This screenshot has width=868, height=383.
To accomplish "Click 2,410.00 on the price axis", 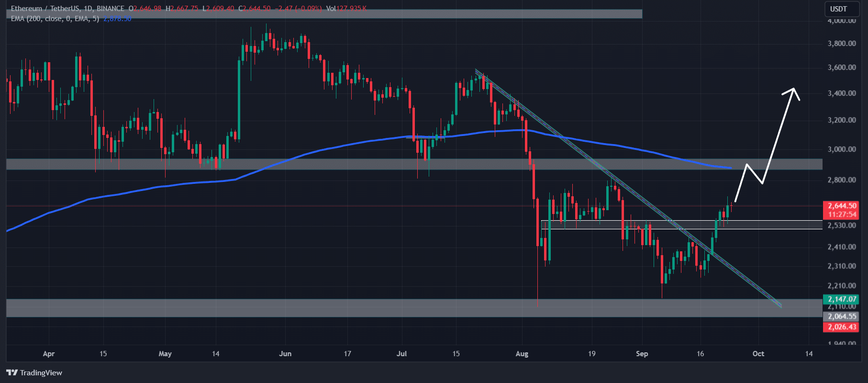I will pyautogui.click(x=842, y=247).
